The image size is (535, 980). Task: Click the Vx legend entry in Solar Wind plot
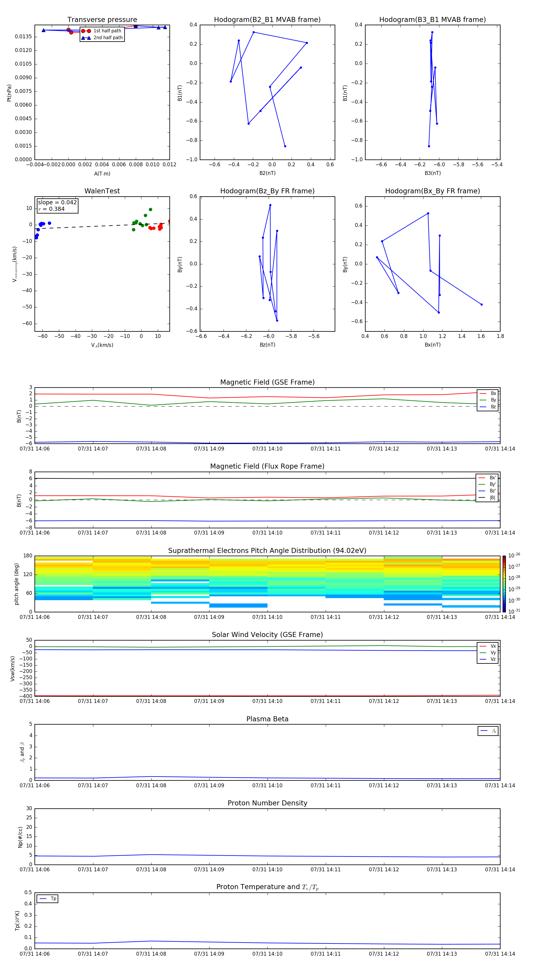click(x=488, y=646)
